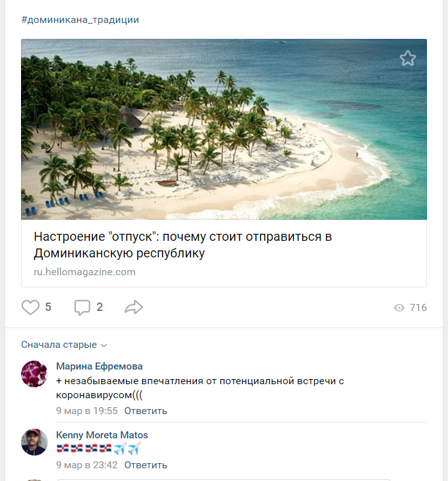The height and width of the screenshot is (481, 448).
Task: Visit ru.hellomagazine.com source link
Action: click(85, 272)
